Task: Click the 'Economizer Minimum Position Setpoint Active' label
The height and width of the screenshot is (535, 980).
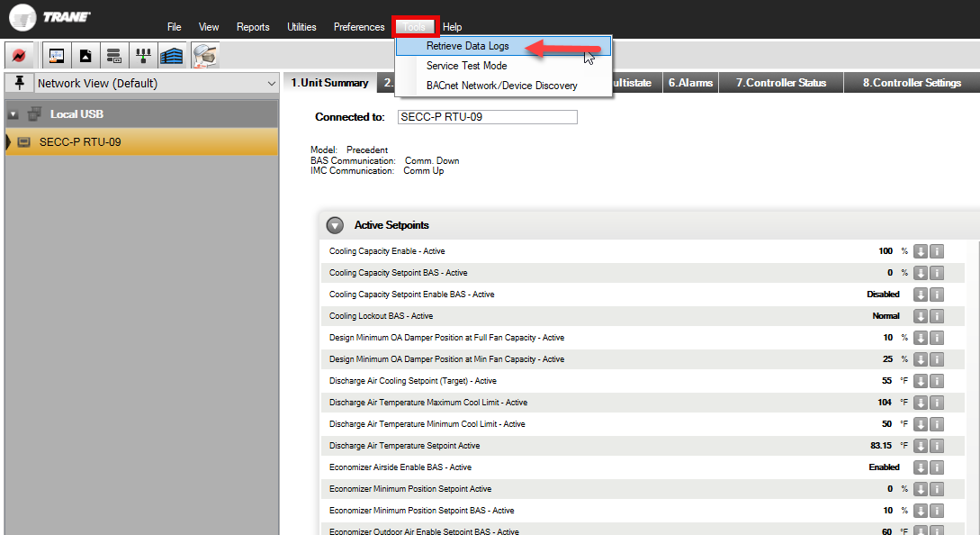Action: (x=410, y=489)
